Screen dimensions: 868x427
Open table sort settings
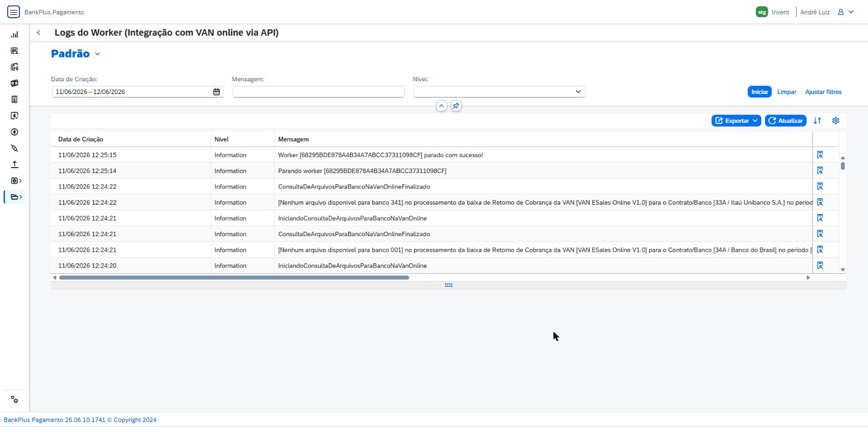point(817,121)
